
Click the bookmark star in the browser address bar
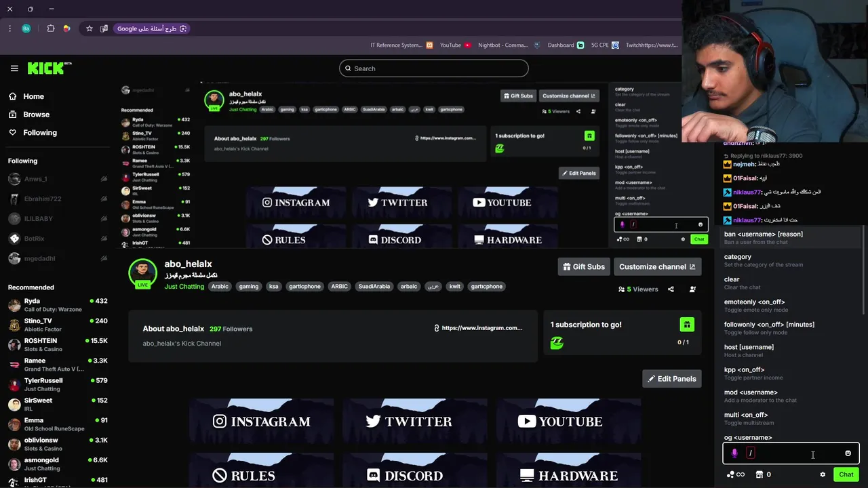[x=89, y=28]
